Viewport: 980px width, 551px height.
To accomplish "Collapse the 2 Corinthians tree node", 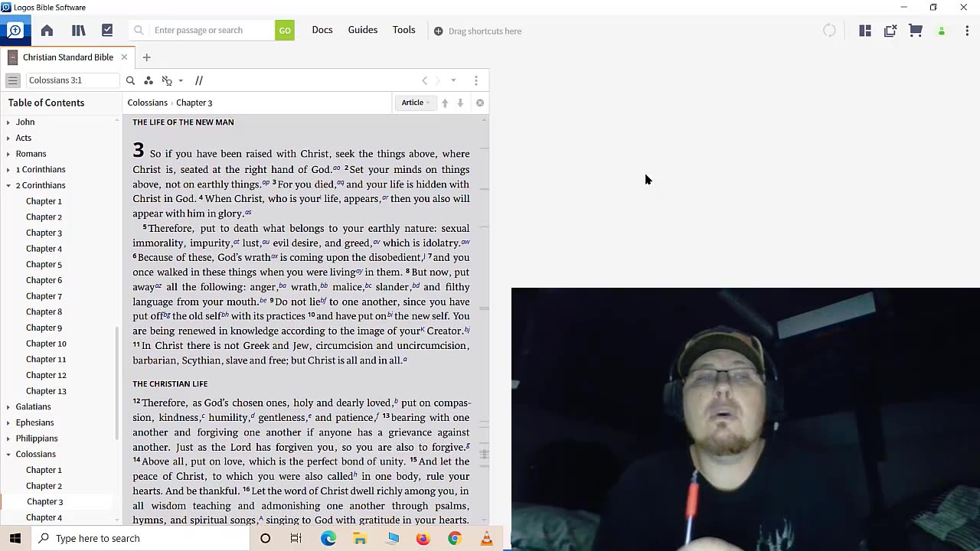I will [x=8, y=186].
